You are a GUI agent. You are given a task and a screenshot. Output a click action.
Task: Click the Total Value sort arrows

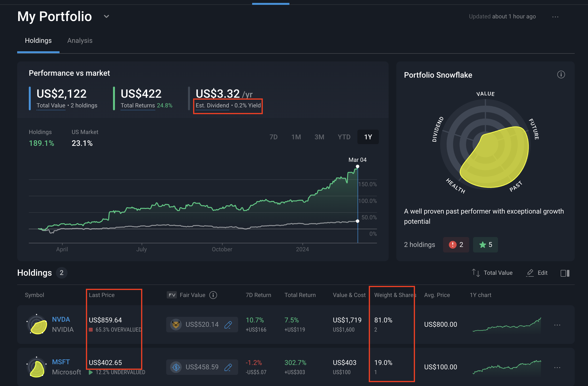pos(475,273)
